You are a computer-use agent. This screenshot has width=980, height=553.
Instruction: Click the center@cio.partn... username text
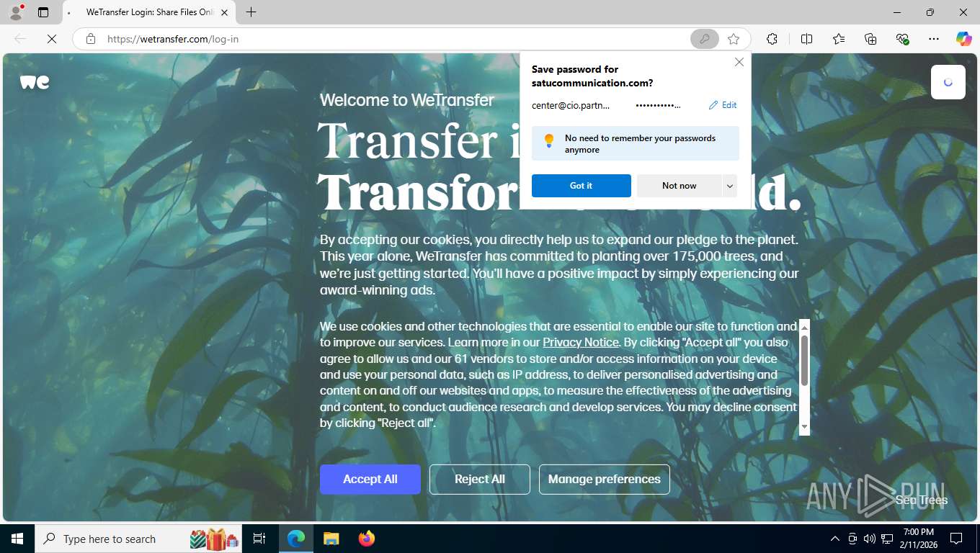[571, 105]
